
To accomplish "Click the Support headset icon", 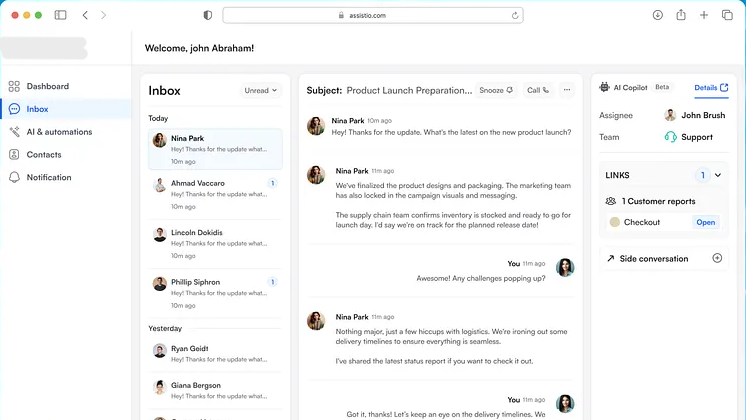I will click(x=670, y=137).
